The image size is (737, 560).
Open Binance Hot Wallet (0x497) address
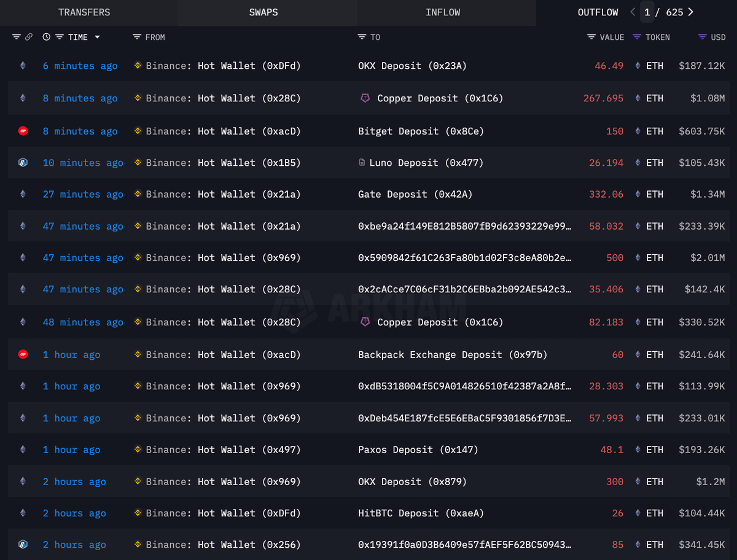click(224, 450)
